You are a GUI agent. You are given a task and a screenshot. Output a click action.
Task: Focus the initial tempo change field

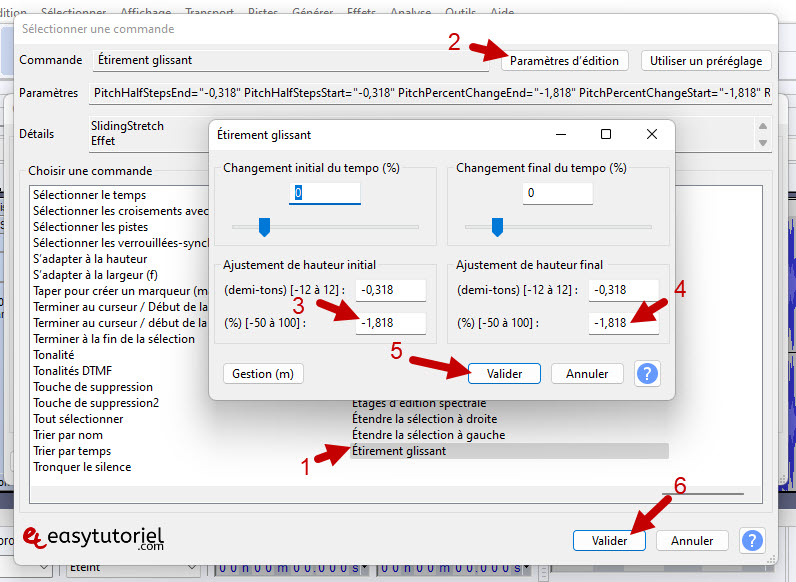pos(325,193)
